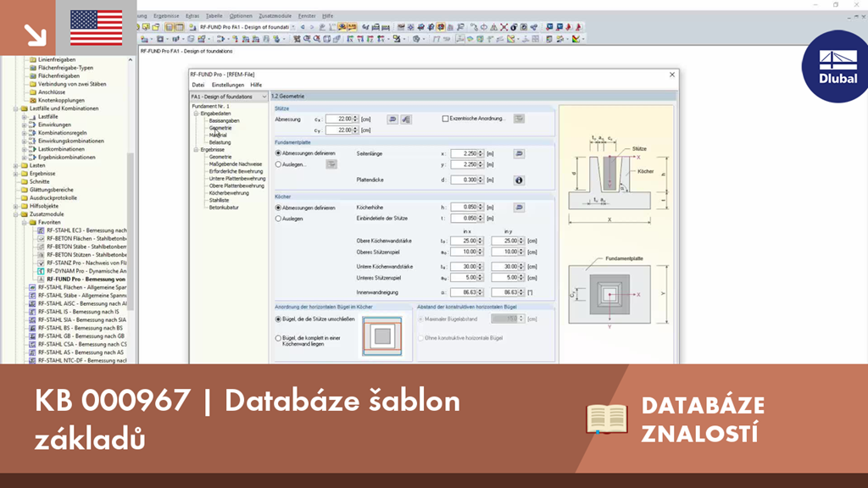The height and width of the screenshot is (488, 868).
Task: Click the zoom-in magnifier icon in second toolbar row
Action: click(307, 39)
